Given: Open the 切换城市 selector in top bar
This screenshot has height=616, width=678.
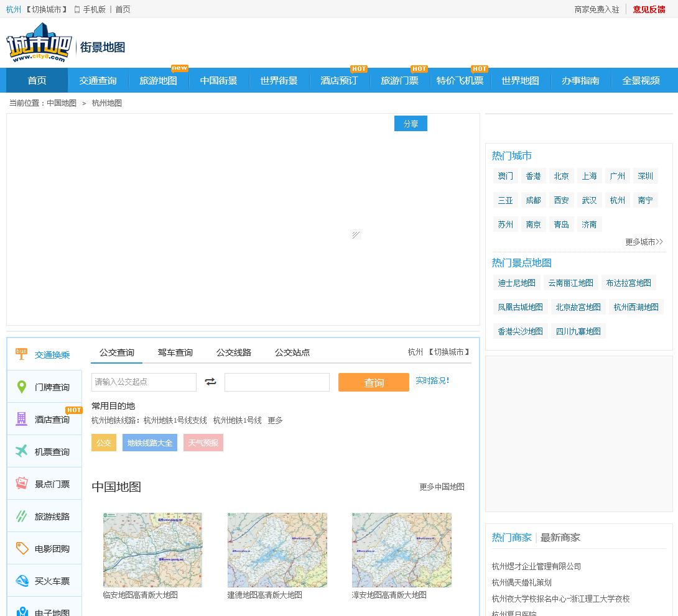Looking at the screenshot, I should point(47,9).
